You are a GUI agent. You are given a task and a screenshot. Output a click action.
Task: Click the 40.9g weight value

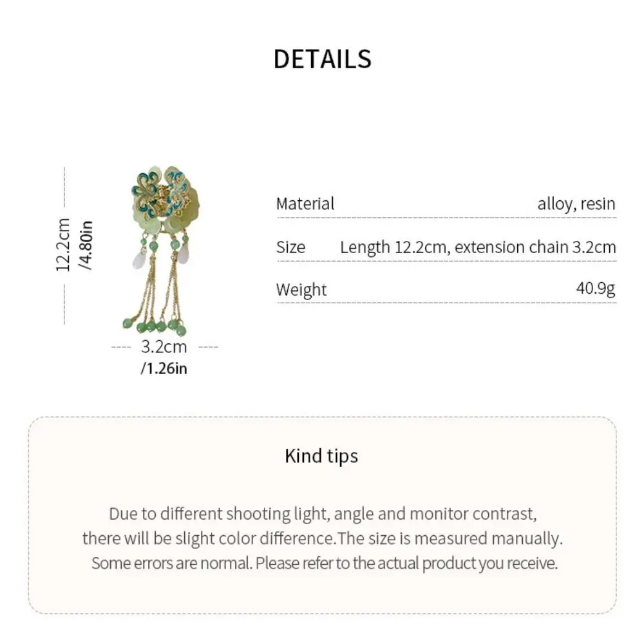click(596, 289)
